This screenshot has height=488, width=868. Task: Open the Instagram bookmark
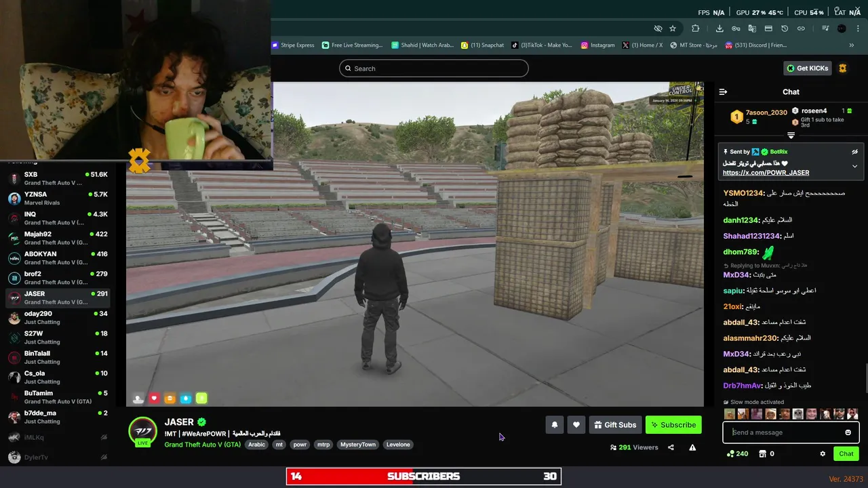coord(597,45)
